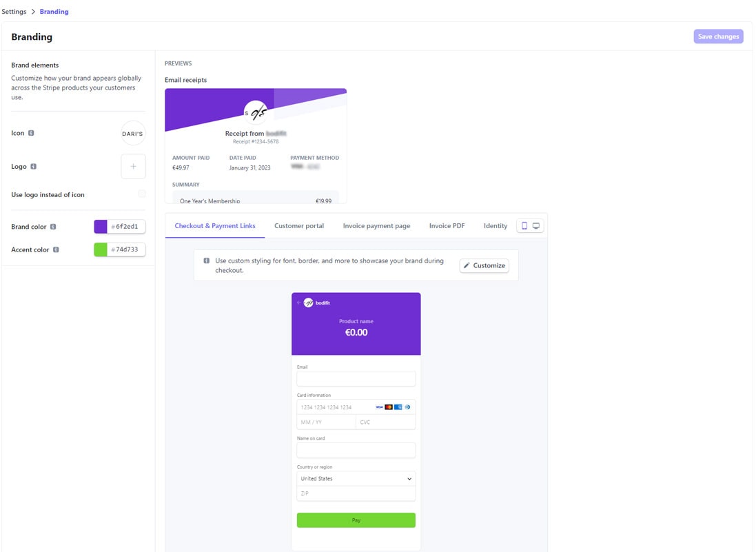The width and height of the screenshot is (756, 552).
Task: Click the green Accent color swatch
Action: tap(101, 249)
